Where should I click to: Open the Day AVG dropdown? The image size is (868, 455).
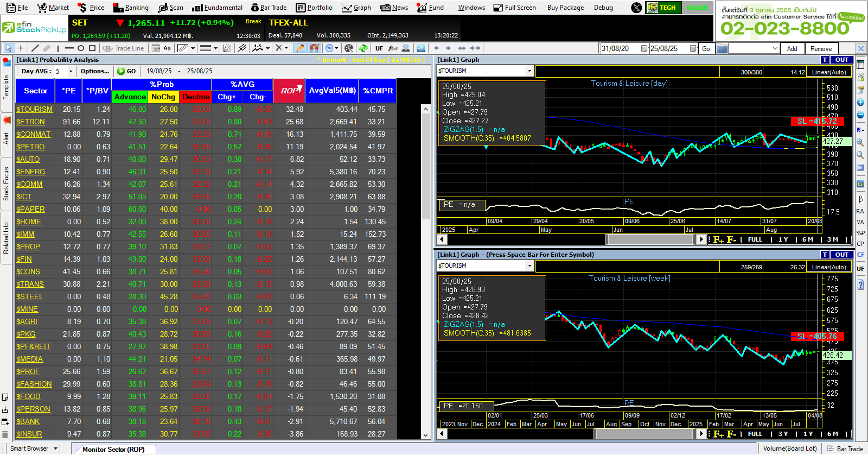coord(71,71)
